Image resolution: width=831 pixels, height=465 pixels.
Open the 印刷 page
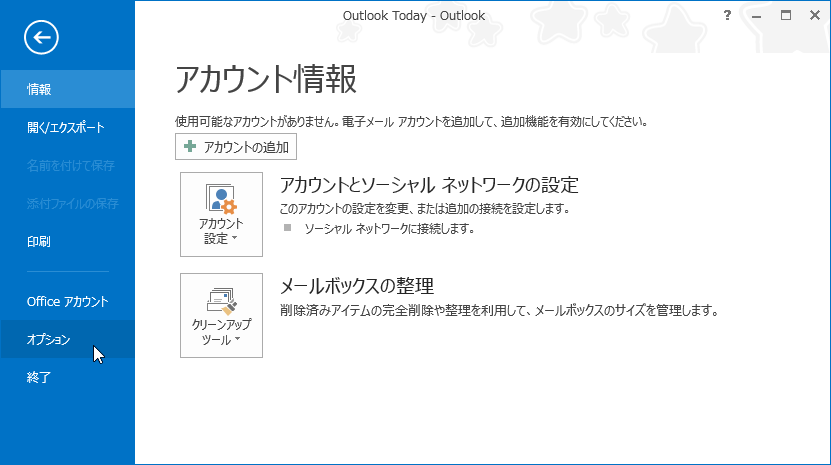click(67, 242)
